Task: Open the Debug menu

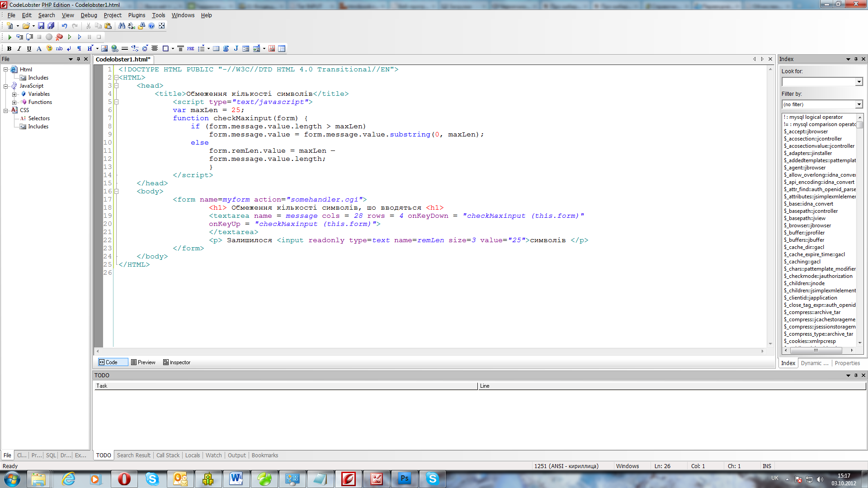Action: tap(89, 15)
